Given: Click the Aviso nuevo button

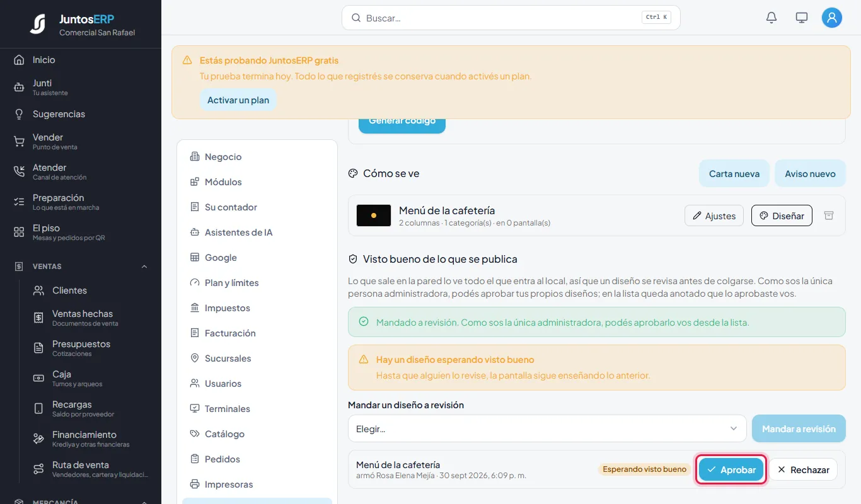Looking at the screenshot, I should tap(810, 173).
